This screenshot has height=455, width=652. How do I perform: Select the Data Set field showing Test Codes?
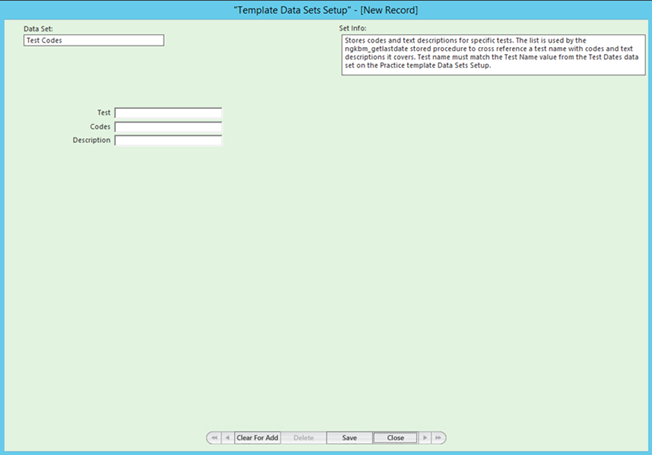tap(94, 40)
